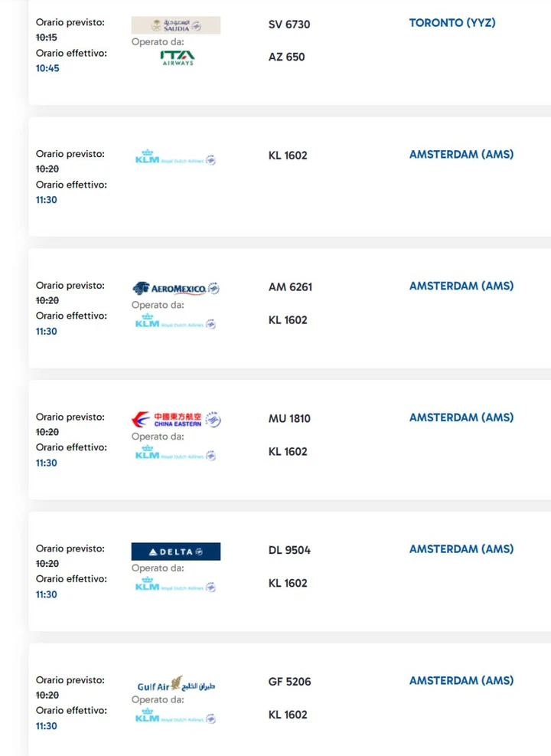Screen dimensions: 551x756
Task: Click the KLM operator logo under Delta
Action: pyautogui.click(x=175, y=584)
